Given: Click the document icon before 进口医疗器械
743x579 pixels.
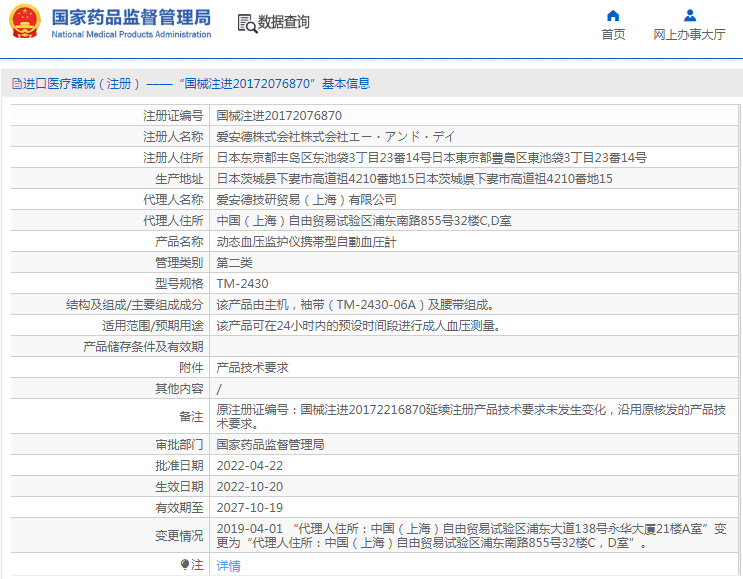Looking at the screenshot, I should [16, 84].
